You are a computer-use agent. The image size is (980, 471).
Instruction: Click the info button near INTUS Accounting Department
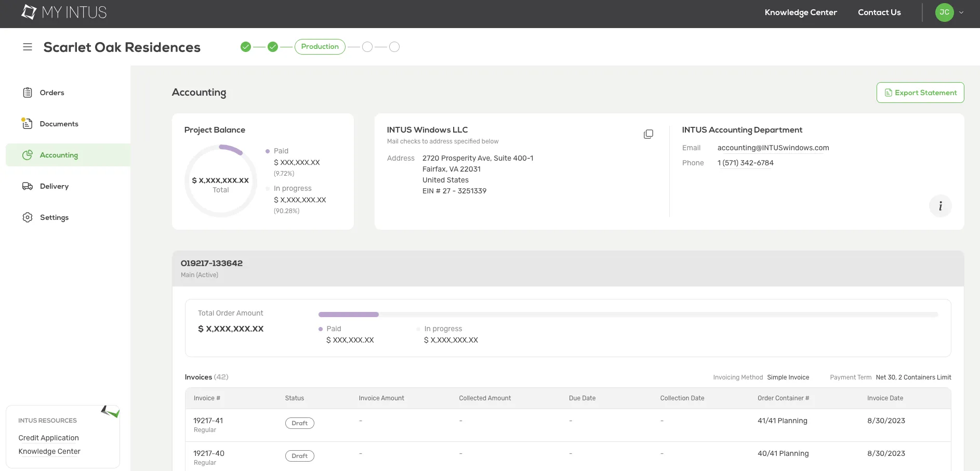940,205
